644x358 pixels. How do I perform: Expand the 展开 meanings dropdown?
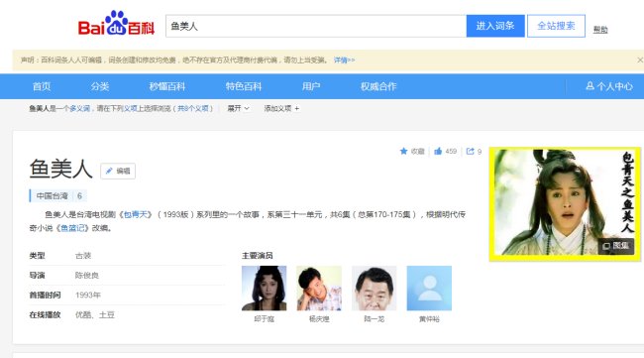[238, 108]
